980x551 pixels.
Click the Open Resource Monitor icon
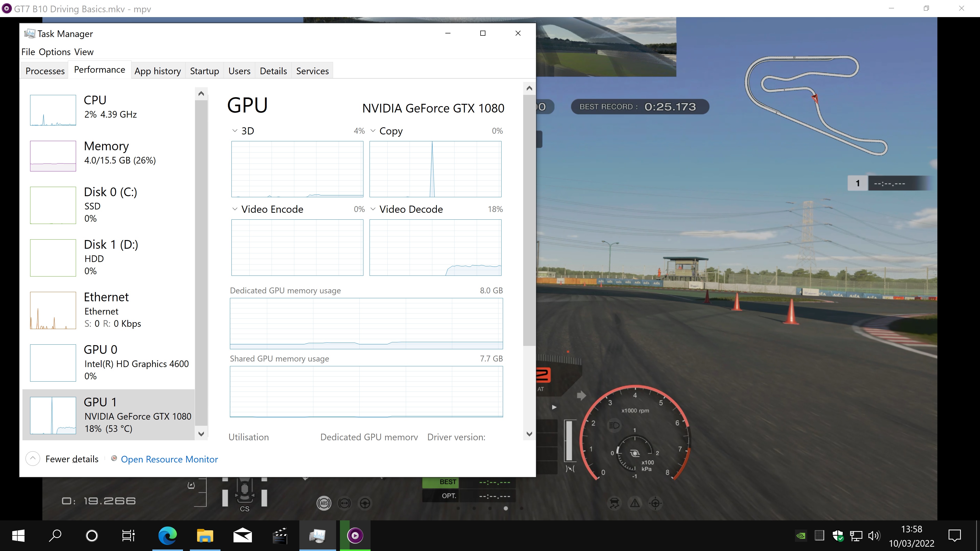pos(114,458)
